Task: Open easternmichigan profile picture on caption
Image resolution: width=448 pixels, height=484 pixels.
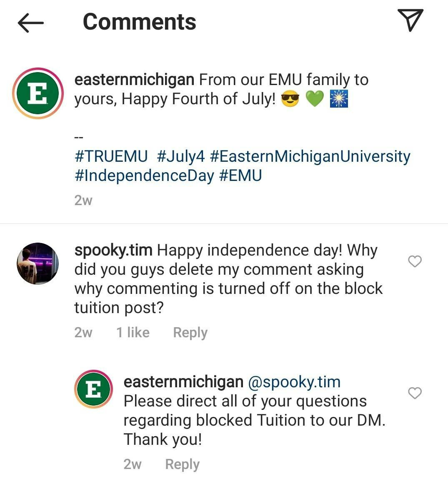Action: [38, 93]
